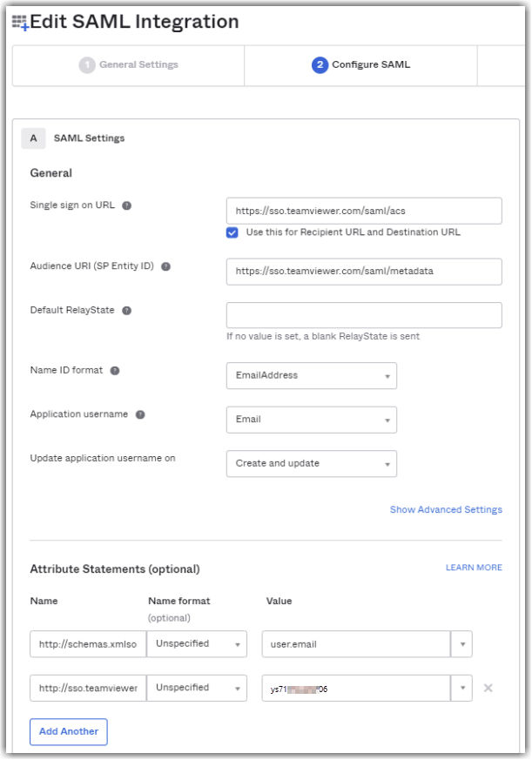Select the Configure SAML step tab
This screenshot has width=532, height=760.
coord(360,65)
